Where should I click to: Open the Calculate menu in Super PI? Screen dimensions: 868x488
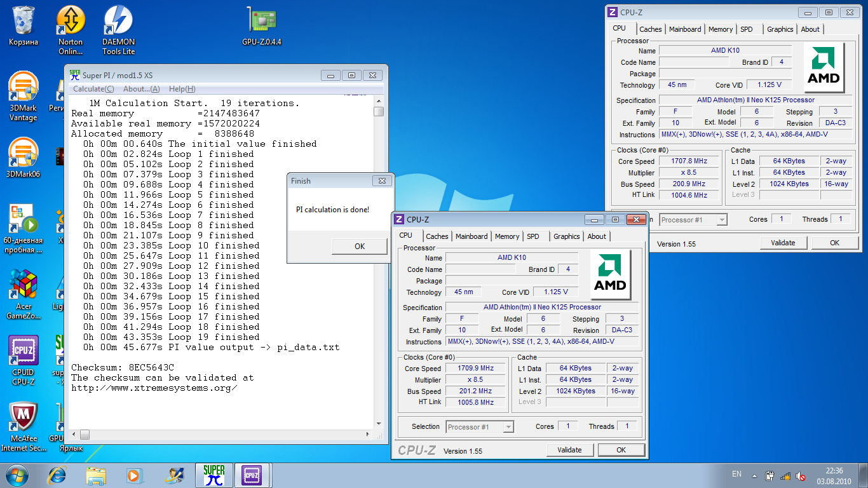[x=93, y=89]
